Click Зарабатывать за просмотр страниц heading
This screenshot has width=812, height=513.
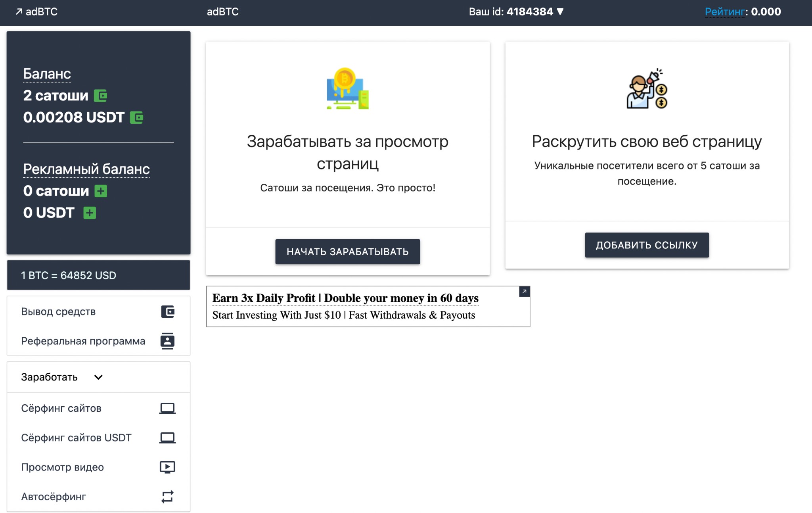pos(348,152)
